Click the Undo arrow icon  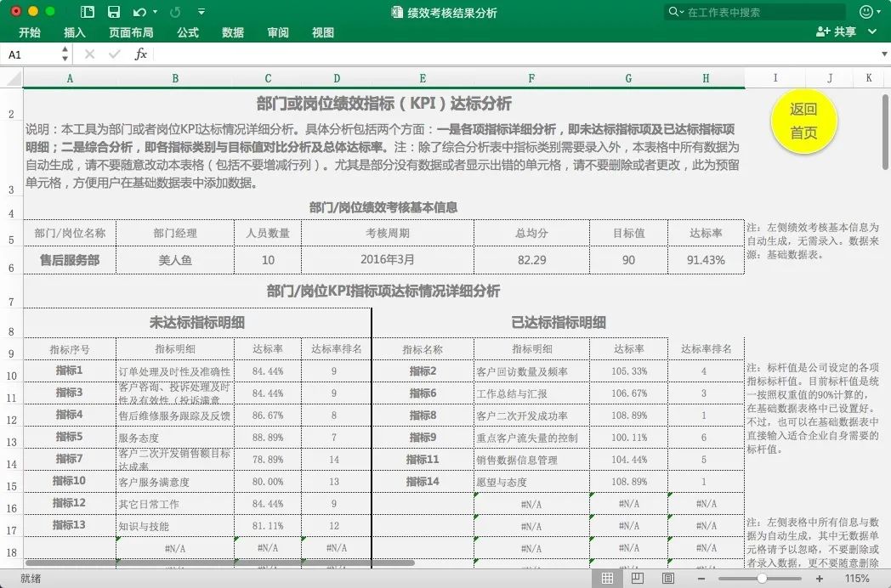tap(139, 12)
